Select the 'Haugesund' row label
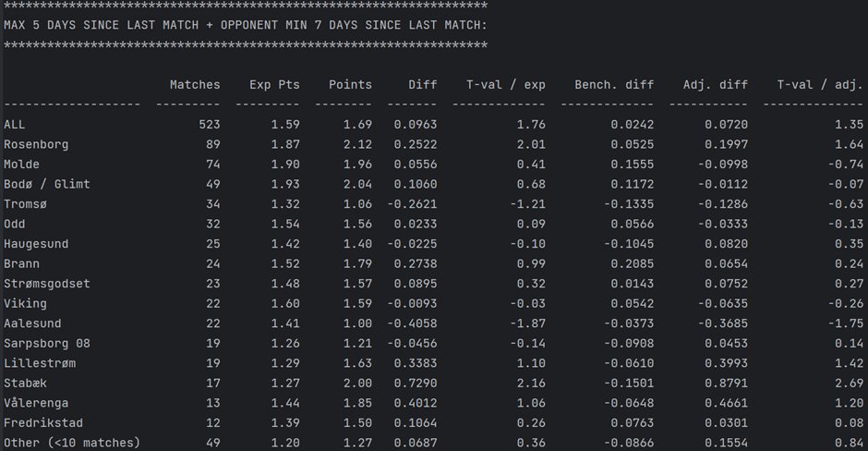 coord(36,244)
